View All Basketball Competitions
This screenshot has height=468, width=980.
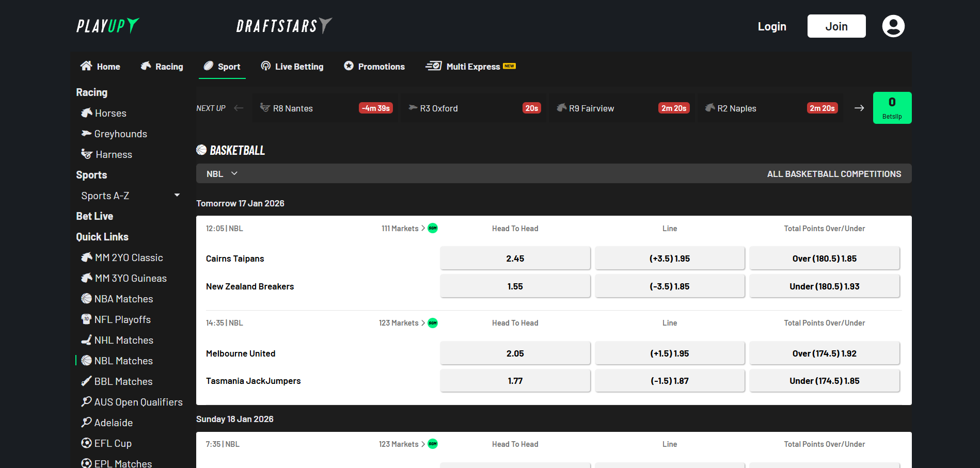[x=834, y=174]
